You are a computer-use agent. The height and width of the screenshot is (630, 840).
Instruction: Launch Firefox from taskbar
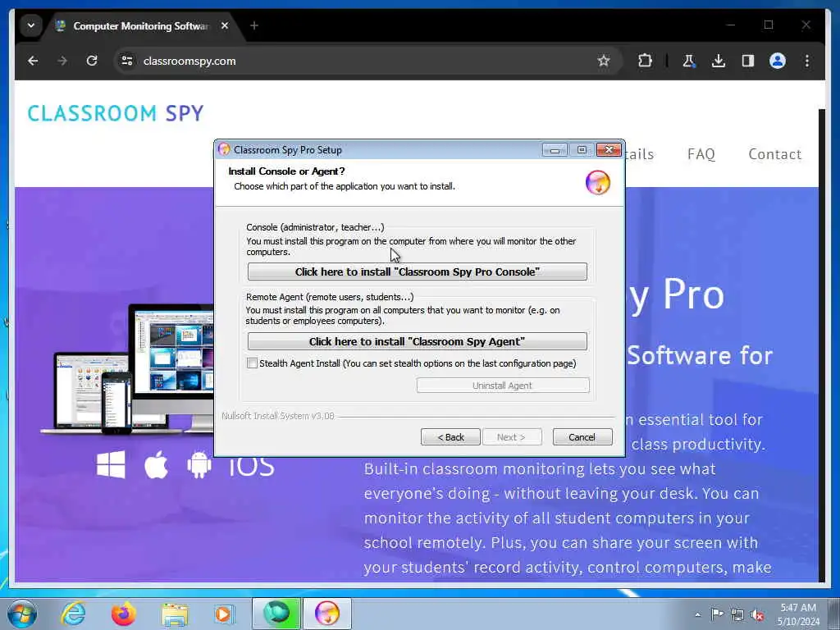[x=124, y=614]
